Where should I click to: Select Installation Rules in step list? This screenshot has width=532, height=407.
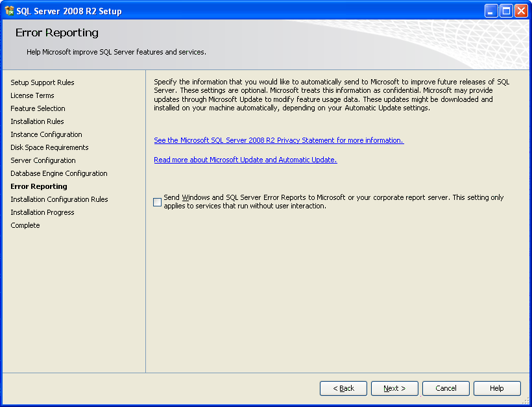point(37,121)
